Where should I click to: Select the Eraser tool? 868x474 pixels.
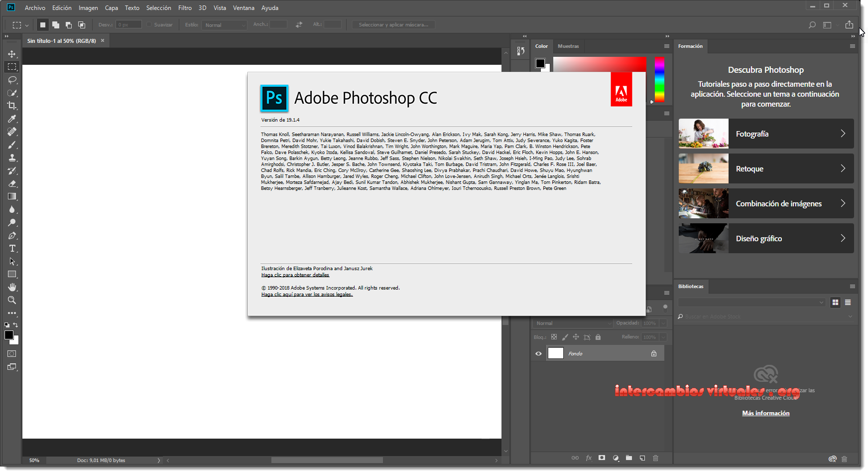click(x=12, y=183)
